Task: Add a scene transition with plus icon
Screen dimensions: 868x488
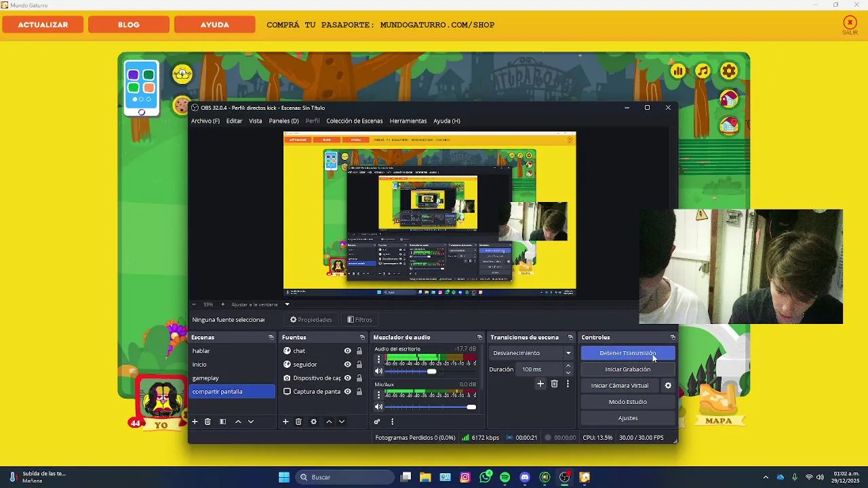Action: pos(540,384)
